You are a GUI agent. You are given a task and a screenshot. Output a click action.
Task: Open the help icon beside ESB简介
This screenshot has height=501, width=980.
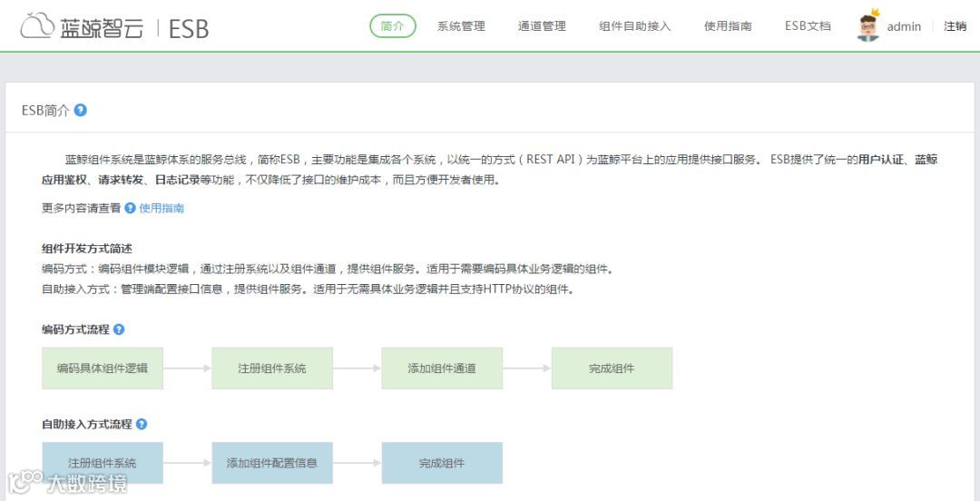(80, 110)
